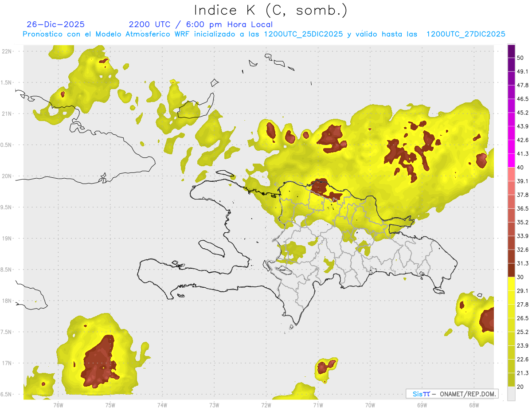
Task: Click the colorbar value '42.6'
Action: click(x=523, y=140)
